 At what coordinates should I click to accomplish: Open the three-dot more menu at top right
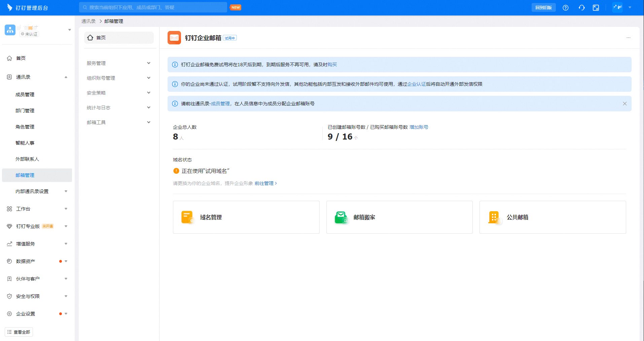(x=629, y=38)
